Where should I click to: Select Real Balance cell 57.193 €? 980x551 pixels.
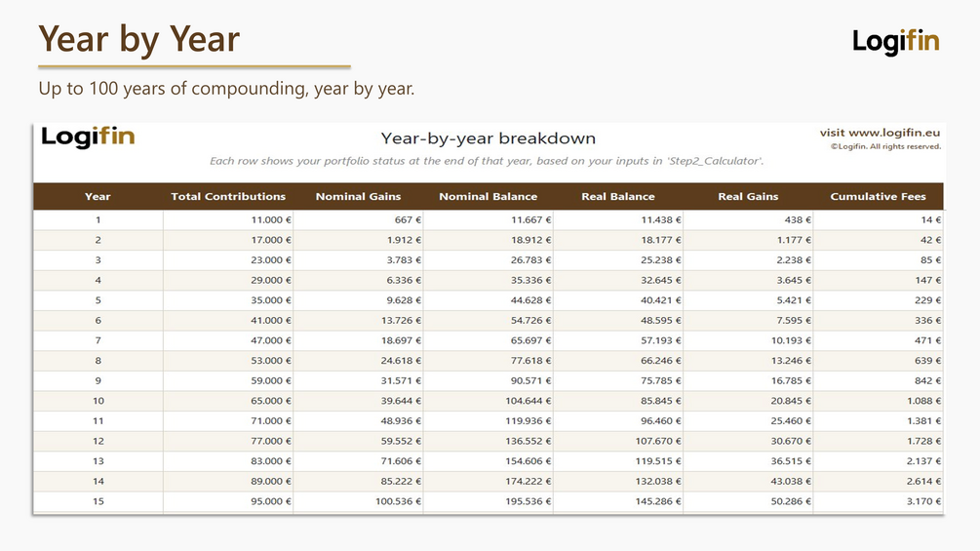coord(618,340)
